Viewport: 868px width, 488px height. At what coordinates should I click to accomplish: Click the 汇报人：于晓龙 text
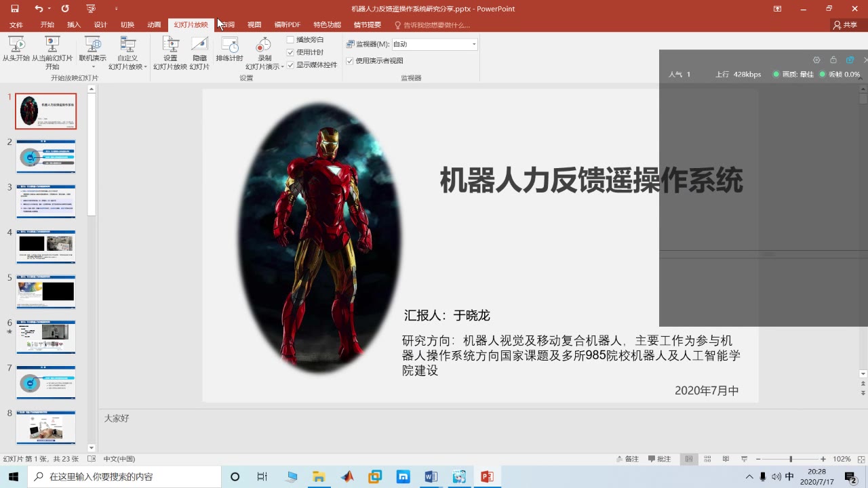click(447, 315)
